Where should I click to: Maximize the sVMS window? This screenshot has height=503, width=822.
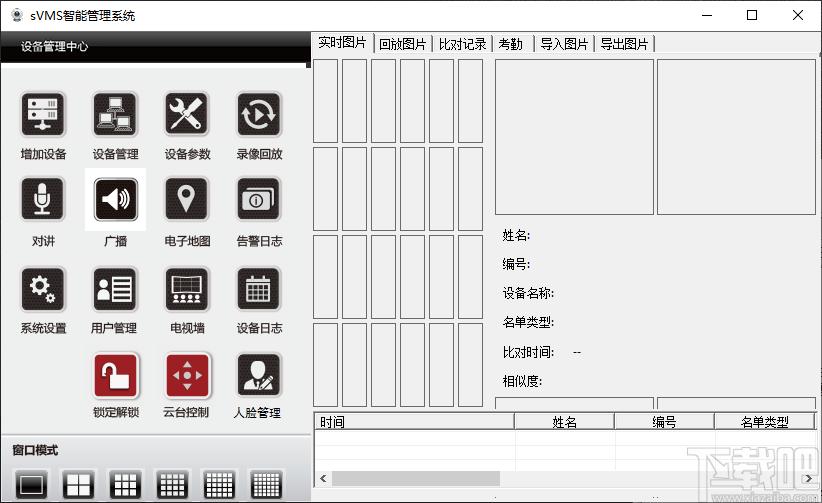coord(752,15)
